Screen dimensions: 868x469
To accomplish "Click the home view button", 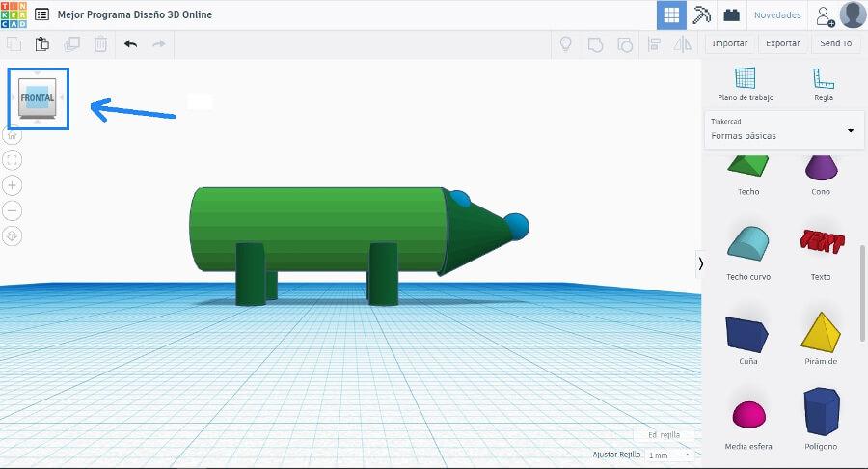I will (13, 135).
